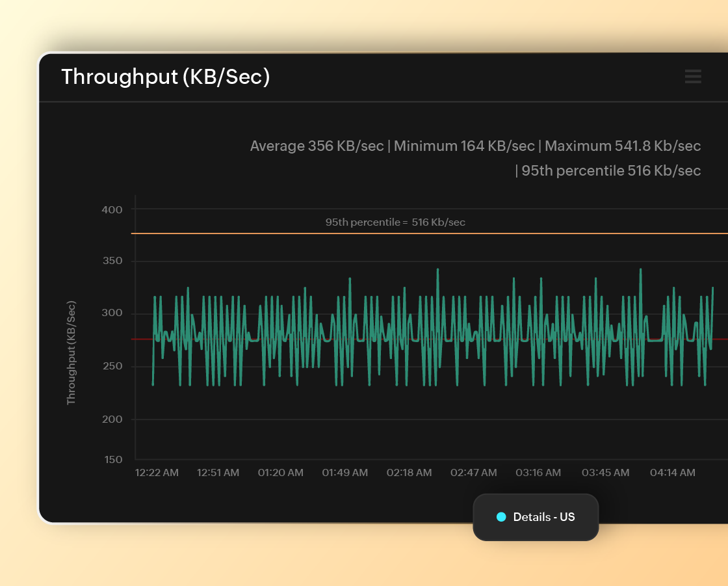
Task: Click the 300 y-axis tick label
Action: click(x=112, y=313)
